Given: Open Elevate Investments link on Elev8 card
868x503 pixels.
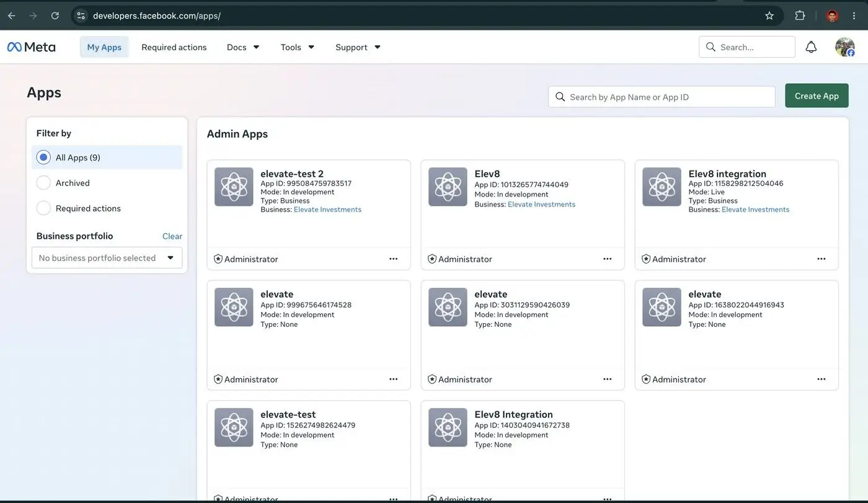Looking at the screenshot, I should (x=541, y=204).
